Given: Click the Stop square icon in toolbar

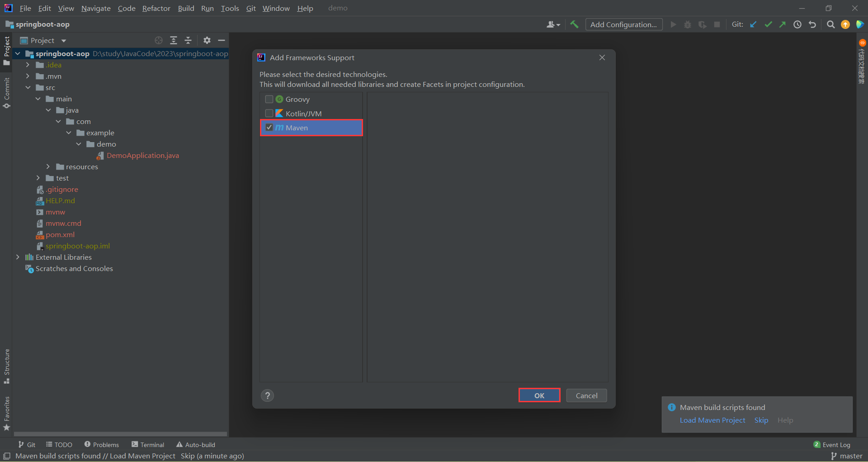Looking at the screenshot, I should tap(717, 24).
